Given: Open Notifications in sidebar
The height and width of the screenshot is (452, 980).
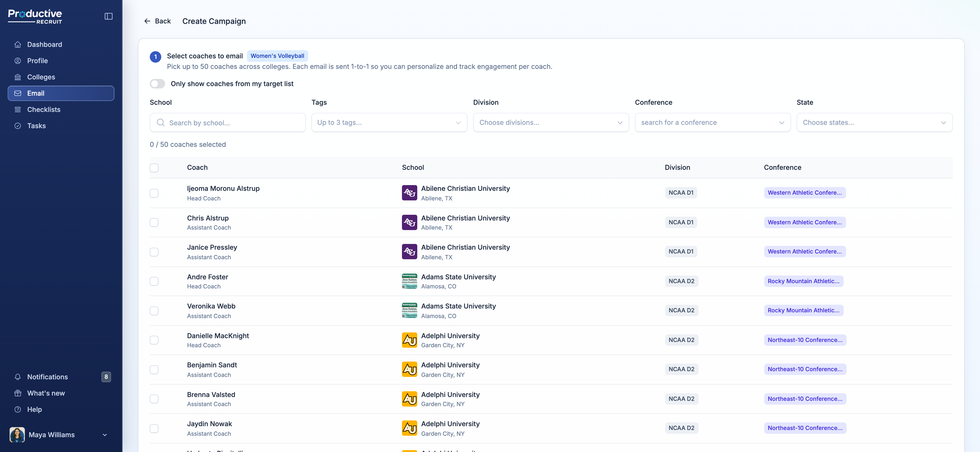Looking at the screenshot, I should pyautogui.click(x=61, y=377).
